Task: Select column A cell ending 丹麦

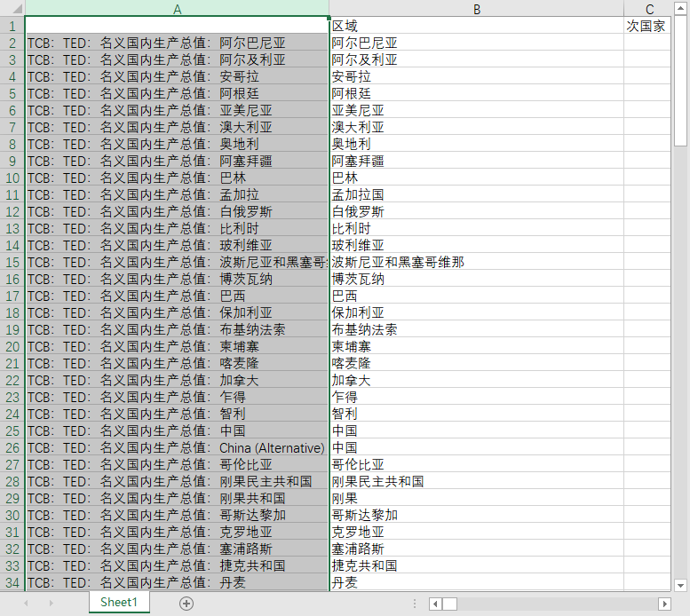Action: pyautogui.click(x=177, y=582)
